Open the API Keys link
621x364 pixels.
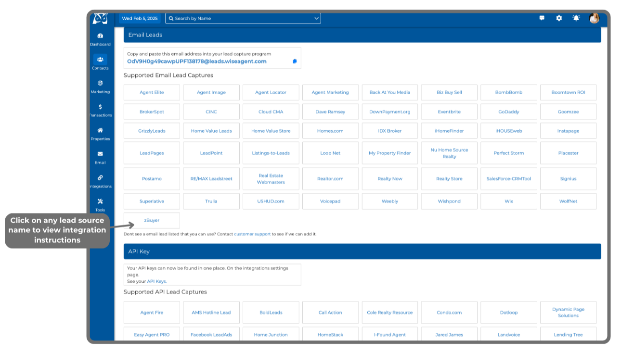tap(156, 281)
